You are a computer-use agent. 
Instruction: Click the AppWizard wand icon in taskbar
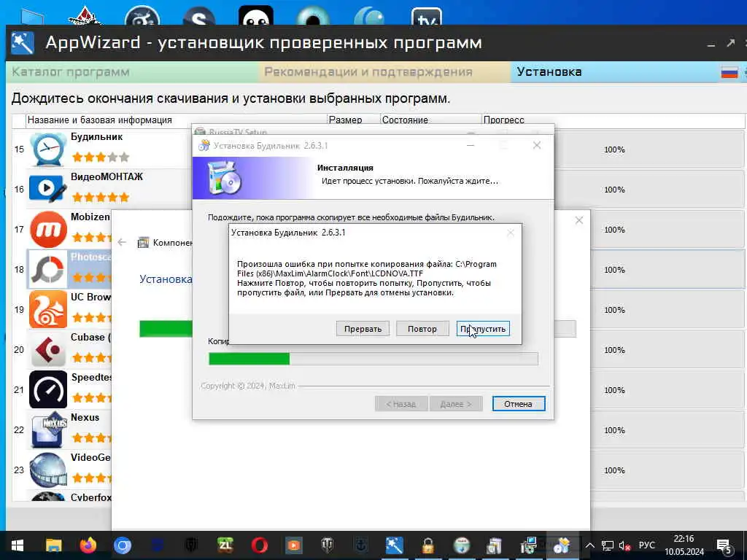394,545
